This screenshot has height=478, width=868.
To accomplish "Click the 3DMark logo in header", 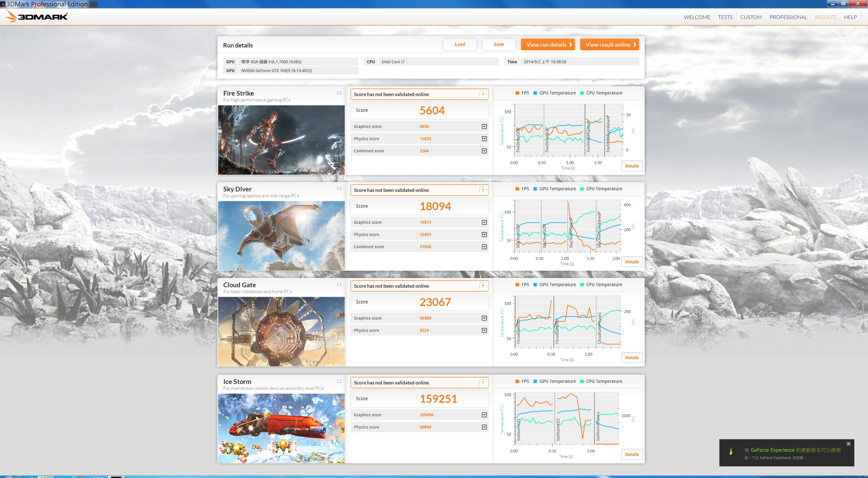I will point(37,16).
